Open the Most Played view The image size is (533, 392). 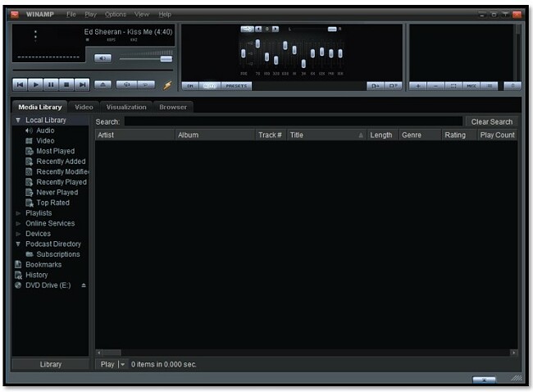pyautogui.click(x=56, y=151)
